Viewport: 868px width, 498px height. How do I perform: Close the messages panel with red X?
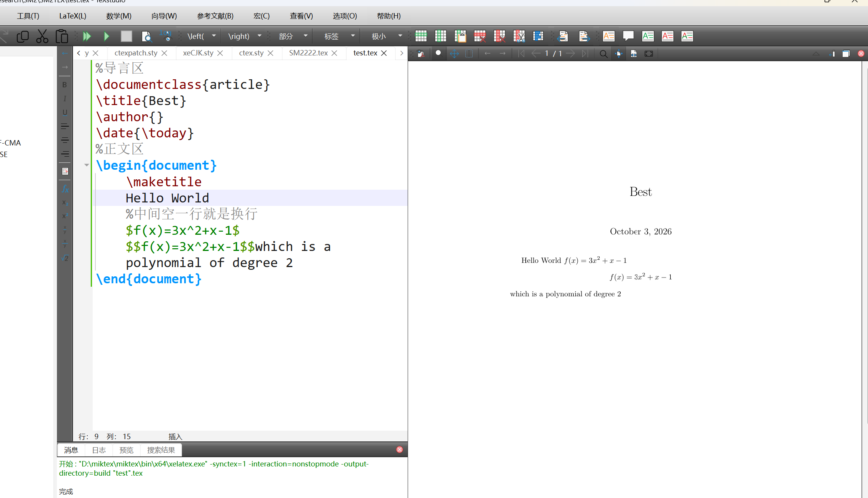(400, 450)
